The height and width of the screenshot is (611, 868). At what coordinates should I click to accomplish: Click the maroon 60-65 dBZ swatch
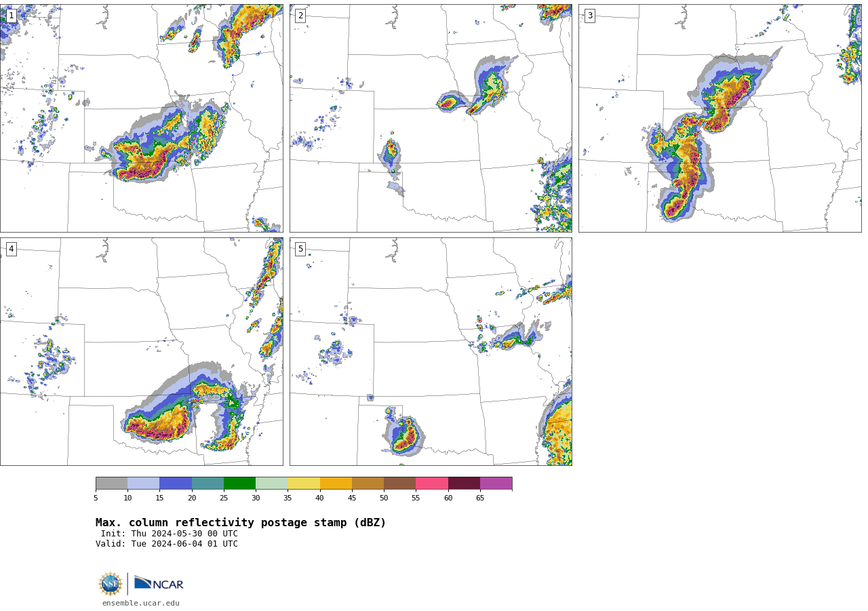click(x=464, y=484)
